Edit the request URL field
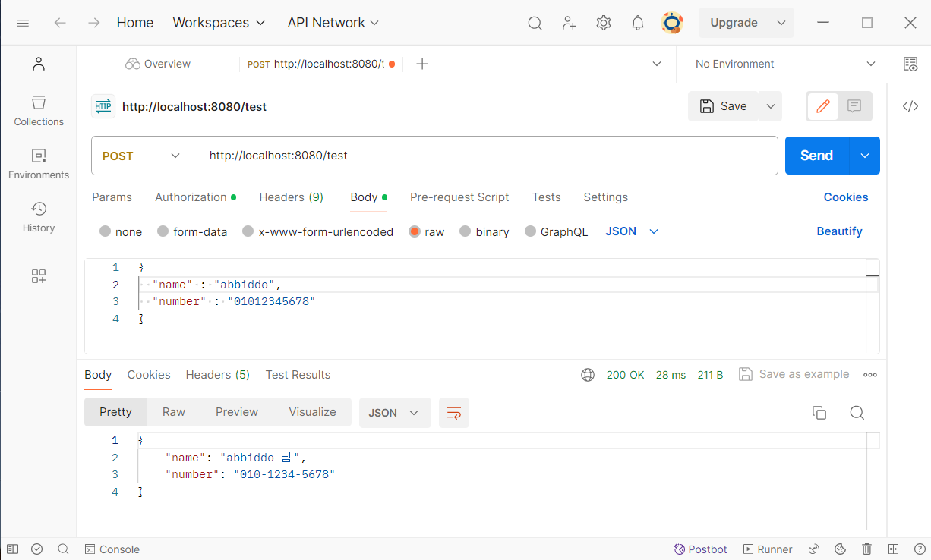 coord(488,156)
